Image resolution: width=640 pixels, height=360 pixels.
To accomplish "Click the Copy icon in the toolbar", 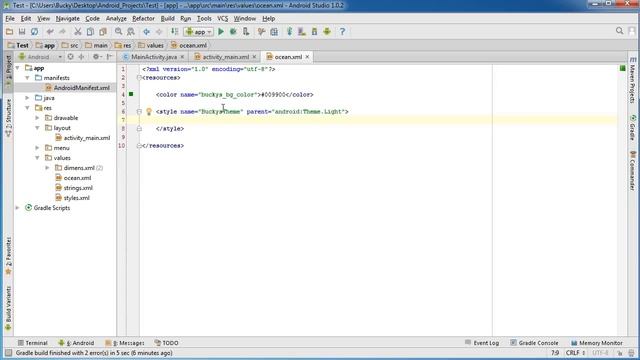I will [90, 31].
